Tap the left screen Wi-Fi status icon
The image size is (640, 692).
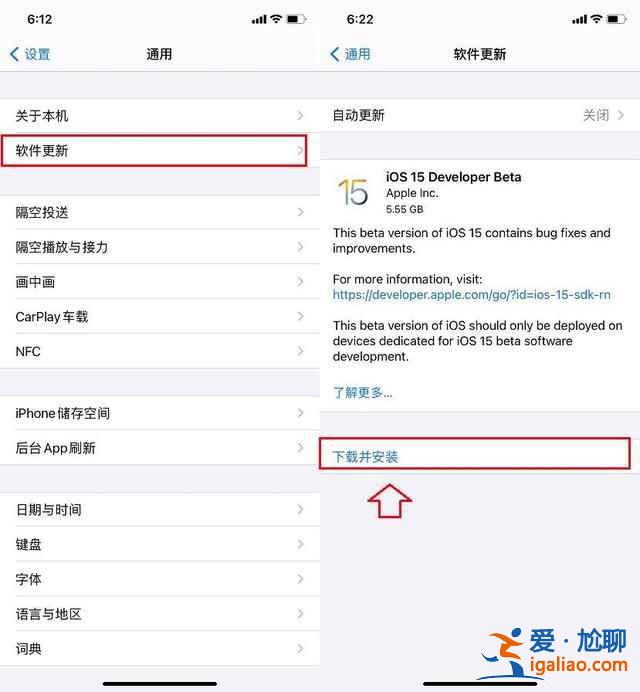coord(276,19)
